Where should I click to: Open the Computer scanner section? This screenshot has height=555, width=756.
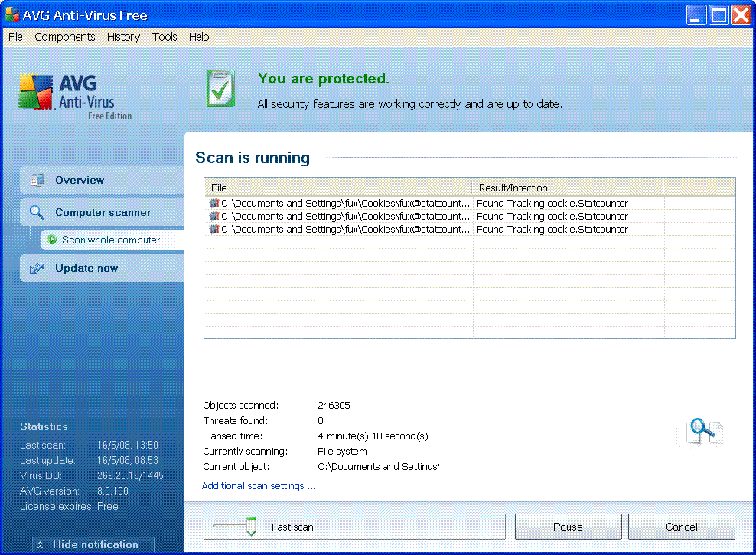tap(103, 212)
